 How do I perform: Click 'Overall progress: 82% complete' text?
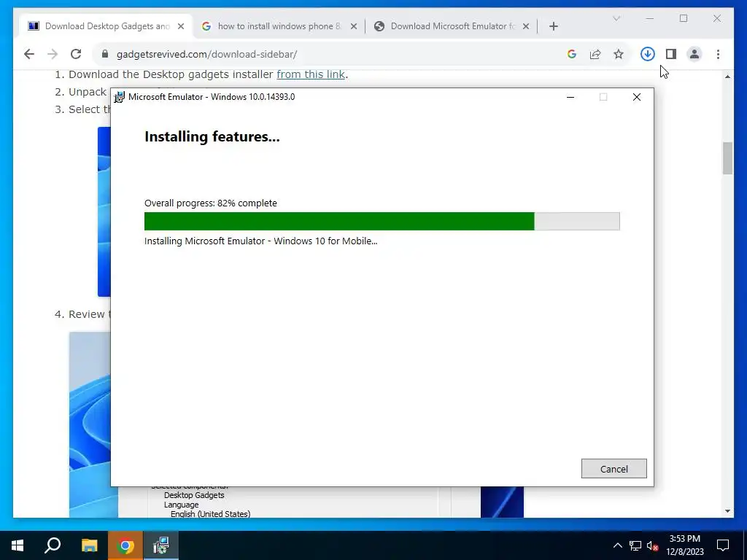[211, 203]
